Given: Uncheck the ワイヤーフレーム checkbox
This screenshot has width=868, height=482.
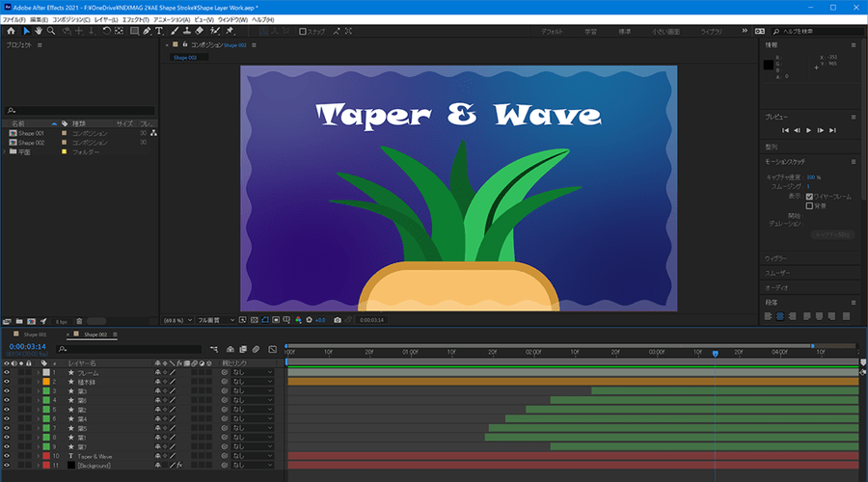Looking at the screenshot, I should point(810,196).
